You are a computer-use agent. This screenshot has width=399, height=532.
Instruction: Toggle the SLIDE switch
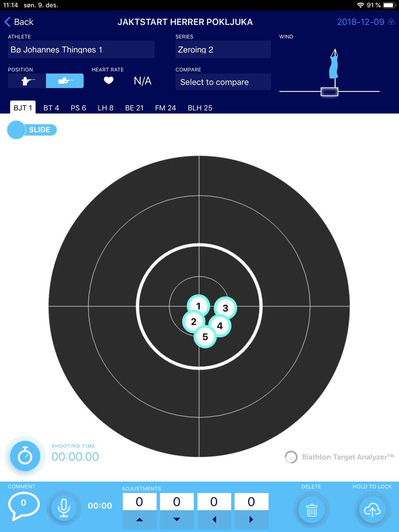point(32,130)
